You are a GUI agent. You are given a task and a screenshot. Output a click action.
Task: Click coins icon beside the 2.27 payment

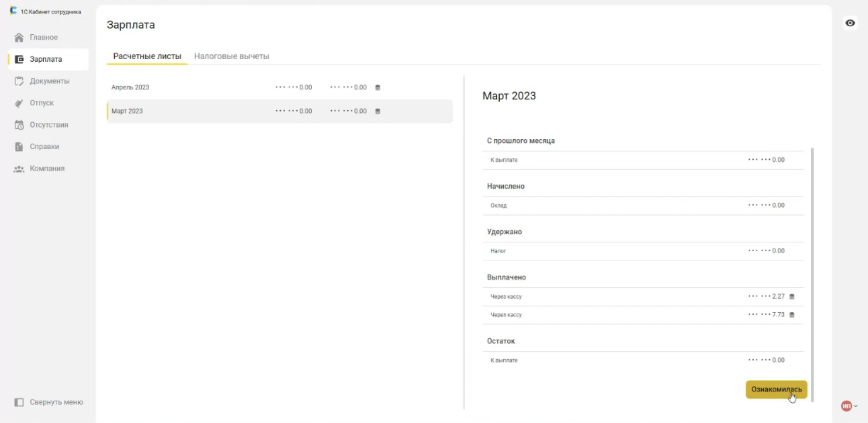tap(792, 297)
